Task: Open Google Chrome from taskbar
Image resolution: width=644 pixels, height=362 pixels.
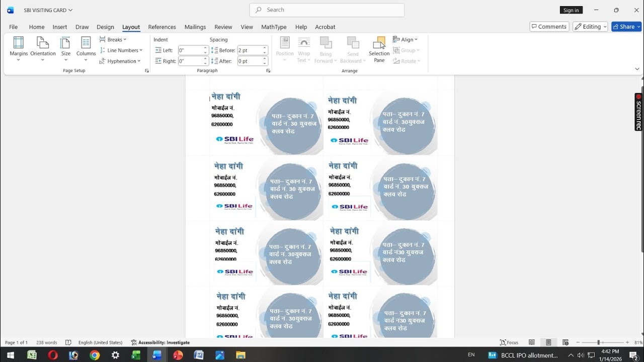Action: point(95,355)
